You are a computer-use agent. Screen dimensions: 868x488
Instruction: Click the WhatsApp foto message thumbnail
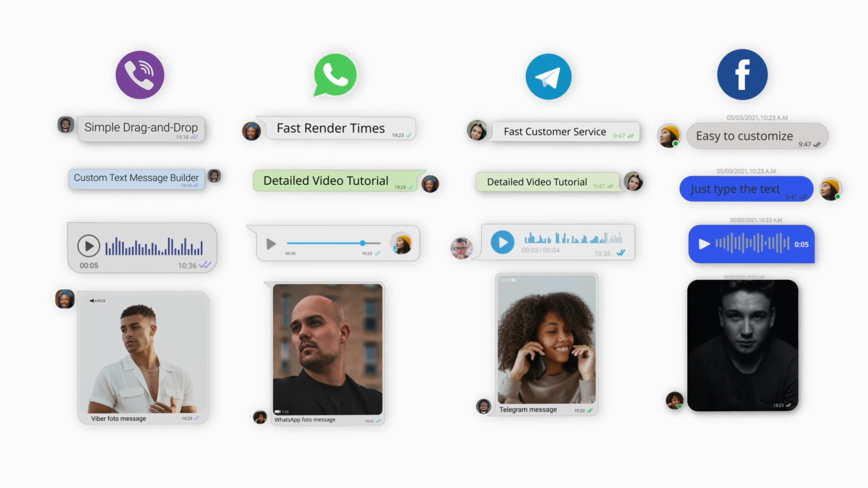tap(327, 348)
